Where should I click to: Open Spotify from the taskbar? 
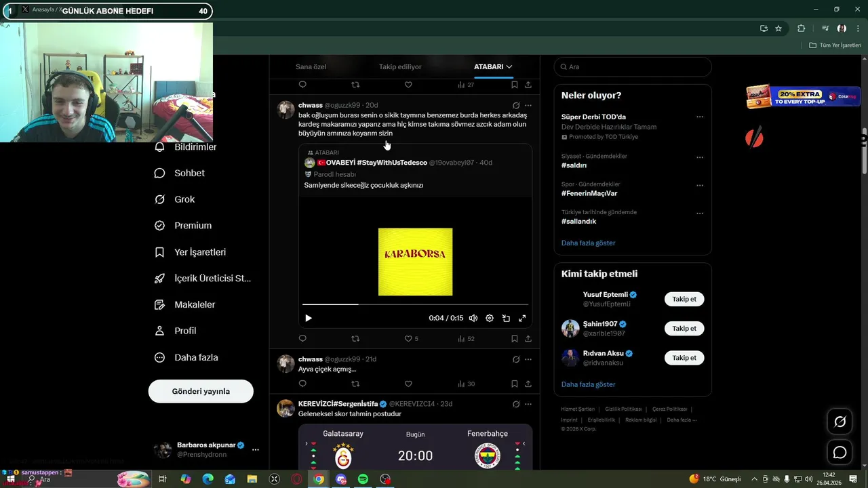point(363,479)
